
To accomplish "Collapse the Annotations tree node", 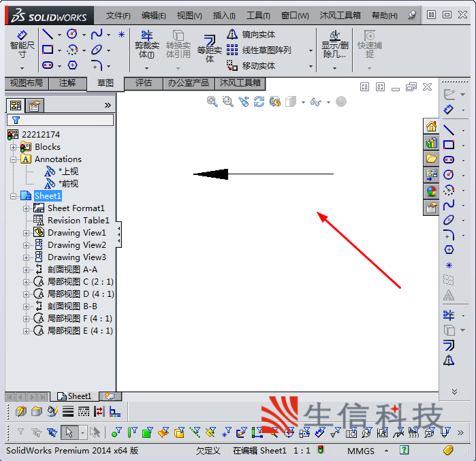I will tap(13, 159).
